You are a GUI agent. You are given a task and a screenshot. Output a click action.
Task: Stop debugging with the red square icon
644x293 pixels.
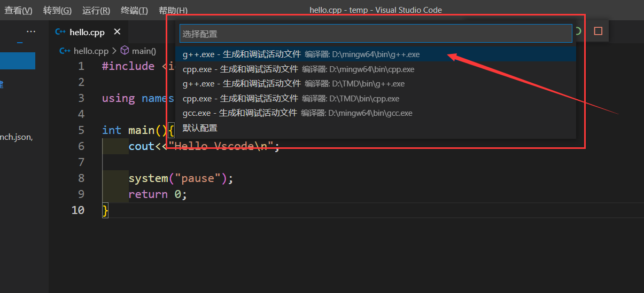tap(598, 31)
